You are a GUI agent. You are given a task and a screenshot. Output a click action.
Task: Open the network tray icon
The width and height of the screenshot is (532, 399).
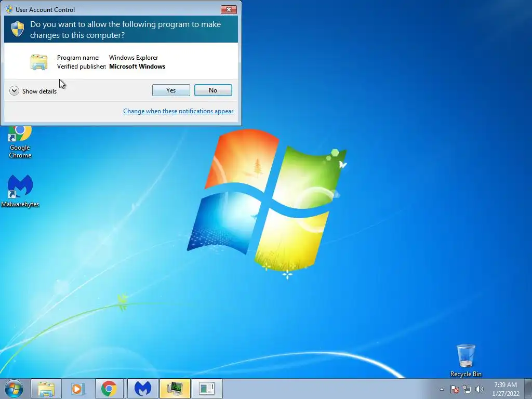click(467, 390)
